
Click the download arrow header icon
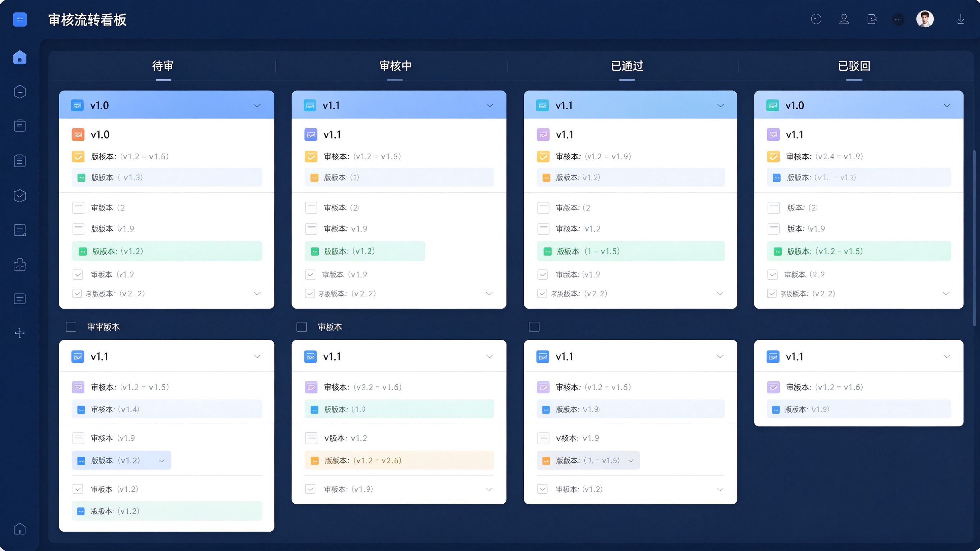[x=961, y=19]
